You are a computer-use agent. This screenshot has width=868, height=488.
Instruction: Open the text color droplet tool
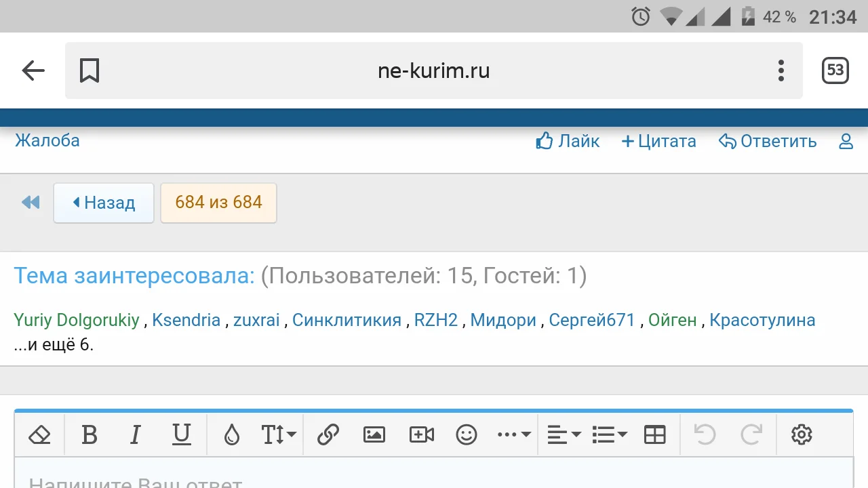(231, 434)
